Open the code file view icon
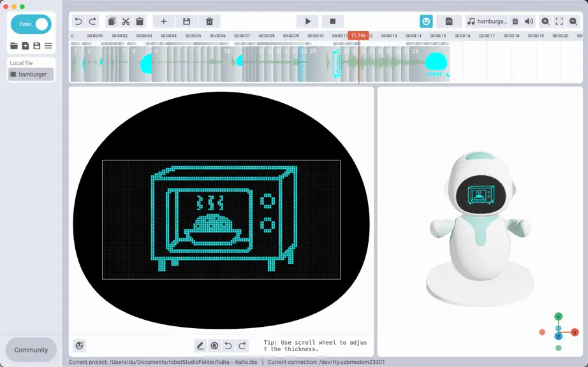The height and width of the screenshot is (367, 588). pyautogui.click(x=449, y=22)
